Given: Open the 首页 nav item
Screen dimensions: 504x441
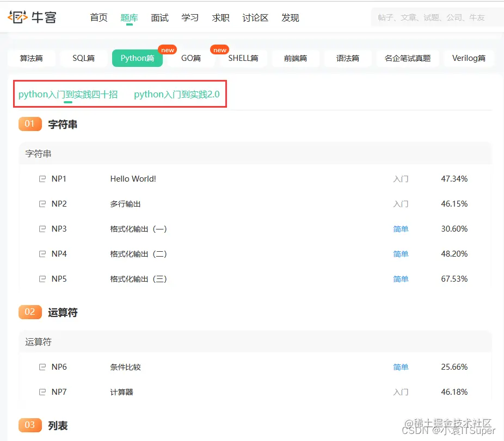Looking at the screenshot, I should (99, 17).
